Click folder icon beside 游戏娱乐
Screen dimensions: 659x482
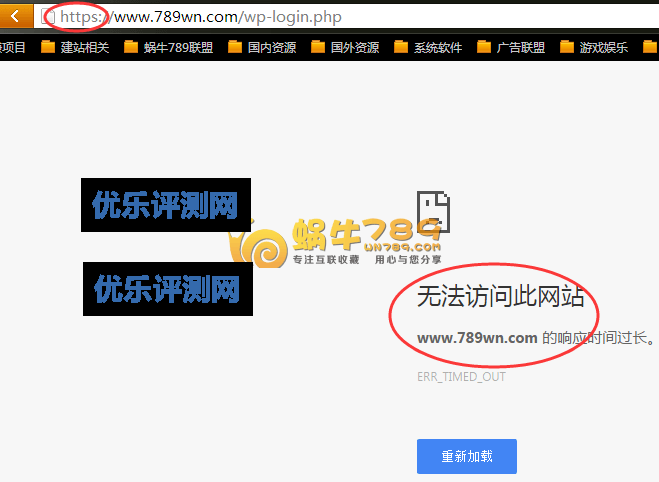coord(567,47)
